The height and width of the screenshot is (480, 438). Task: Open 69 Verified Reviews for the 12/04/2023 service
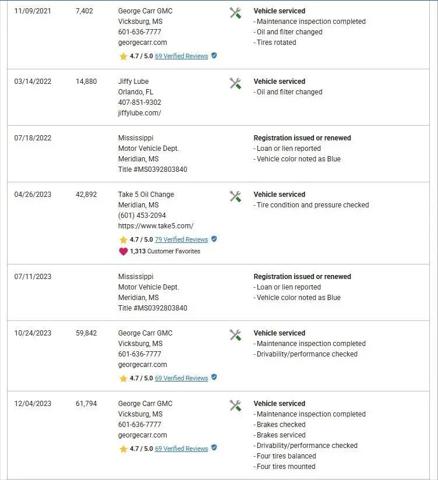click(x=181, y=449)
